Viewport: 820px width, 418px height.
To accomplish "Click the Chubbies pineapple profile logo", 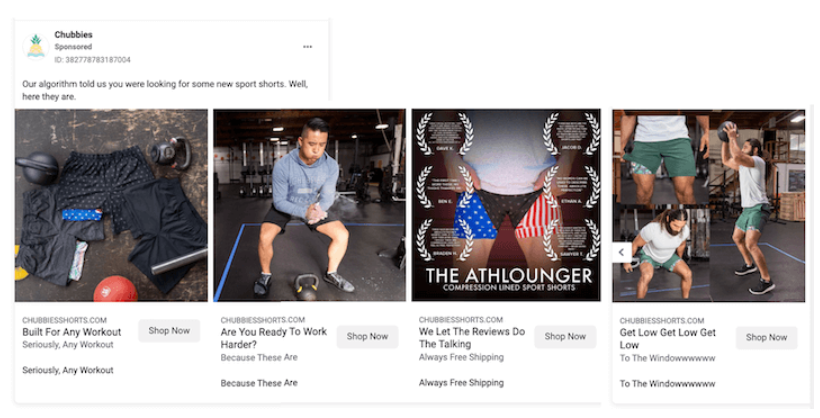I will coord(36,47).
